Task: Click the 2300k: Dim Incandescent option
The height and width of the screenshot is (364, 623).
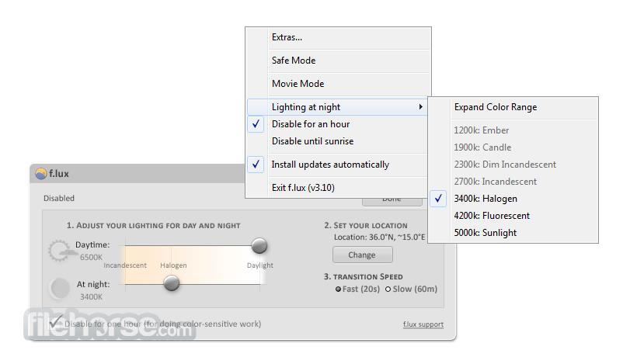Action: coord(513,165)
